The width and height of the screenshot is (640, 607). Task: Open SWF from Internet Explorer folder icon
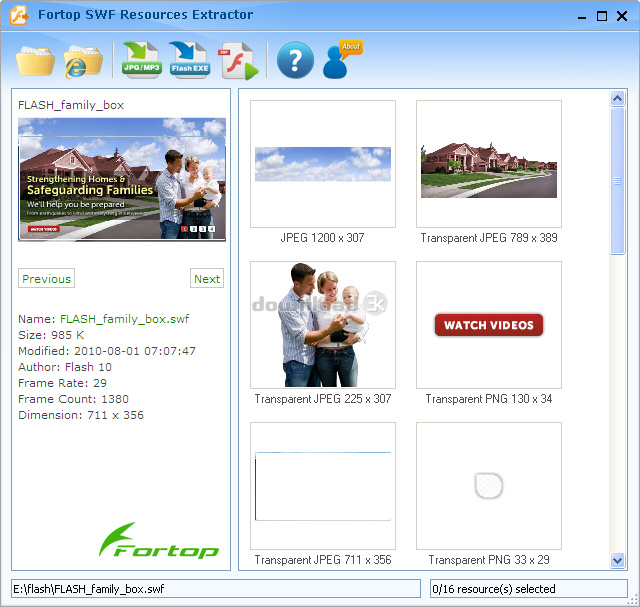[x=83, y=61]
